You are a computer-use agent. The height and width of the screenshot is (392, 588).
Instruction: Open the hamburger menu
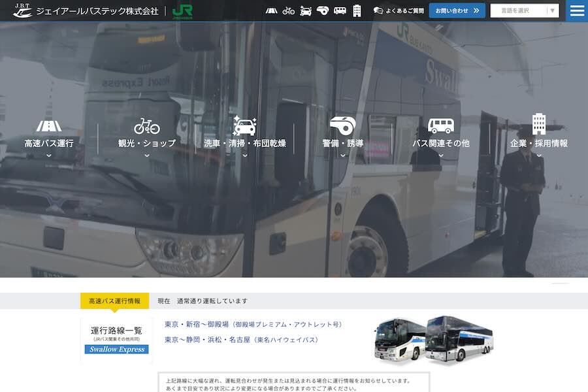coord(577,11)
